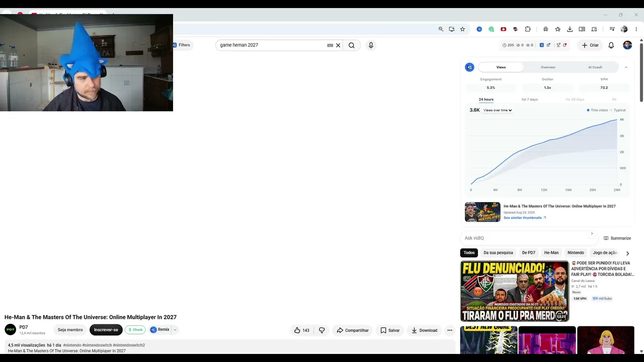The height and width of the screenshot is (362, 644).
Task: Select the Da sua pesquisa filter chip
Action: pyautogui.click(x=498, y=253)
